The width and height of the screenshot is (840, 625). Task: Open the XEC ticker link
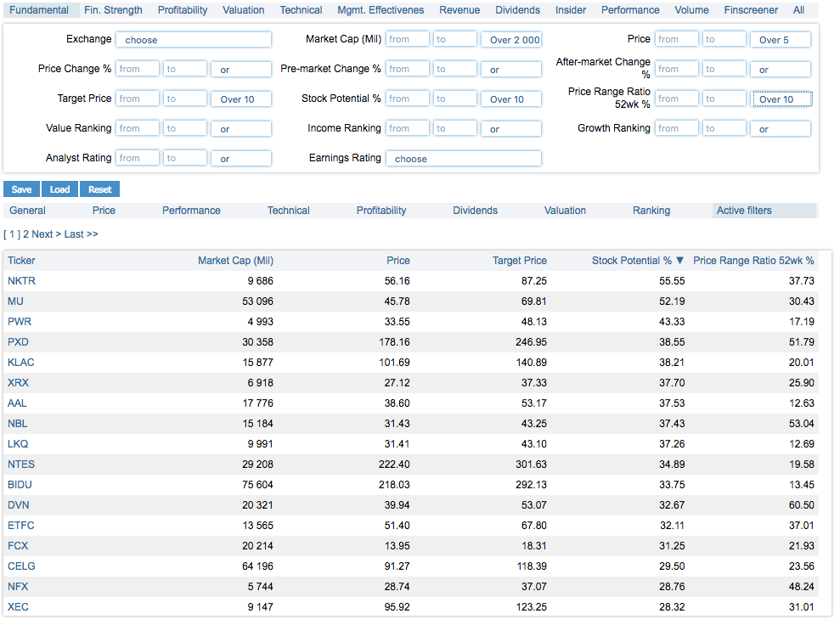(x=18, y=607)
